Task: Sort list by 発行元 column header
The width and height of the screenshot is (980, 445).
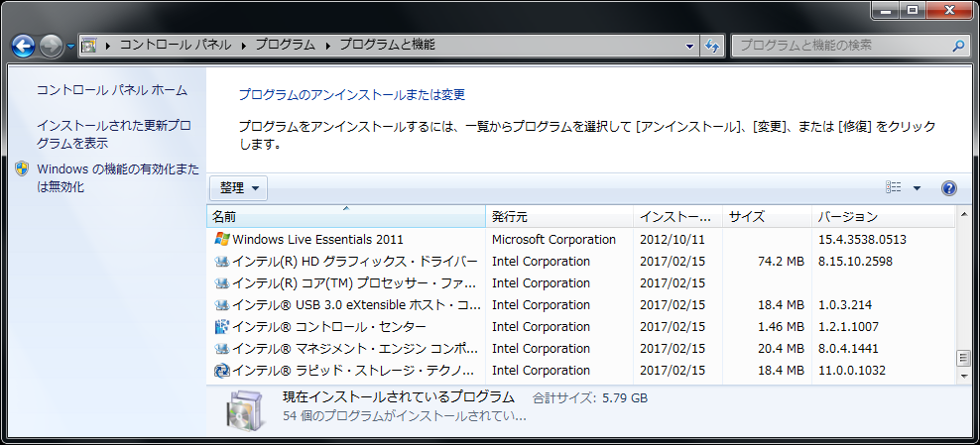Action: (x=509, y=217)
